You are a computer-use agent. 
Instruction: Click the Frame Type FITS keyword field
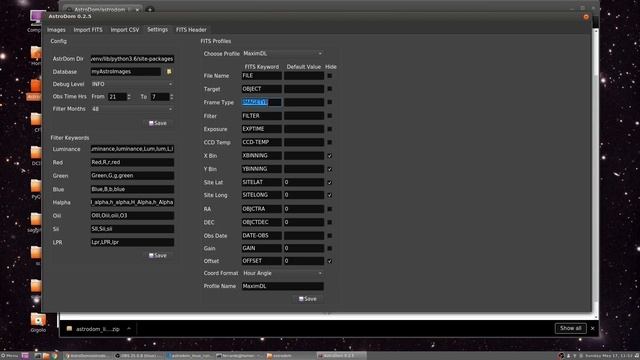262,102
